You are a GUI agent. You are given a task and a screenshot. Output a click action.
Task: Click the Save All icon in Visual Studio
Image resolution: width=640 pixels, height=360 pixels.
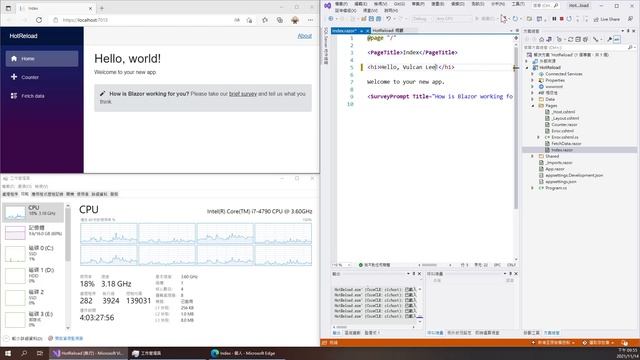378,19
